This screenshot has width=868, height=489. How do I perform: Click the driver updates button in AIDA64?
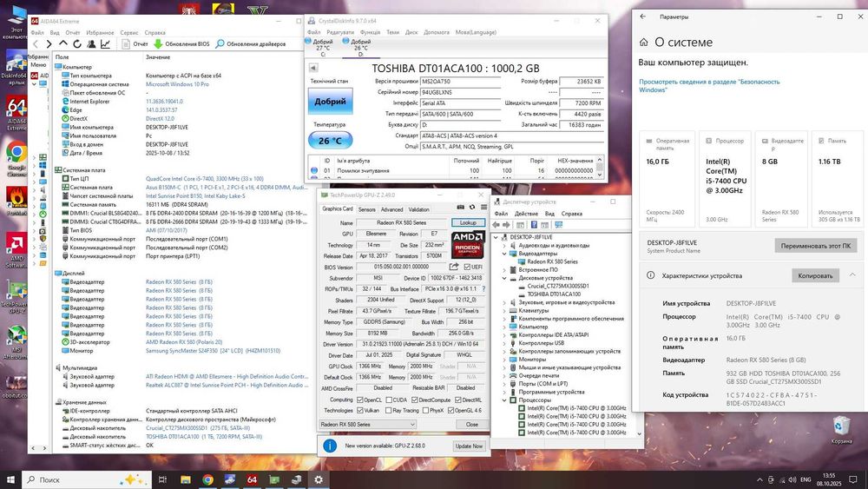[x=251, y=43]
